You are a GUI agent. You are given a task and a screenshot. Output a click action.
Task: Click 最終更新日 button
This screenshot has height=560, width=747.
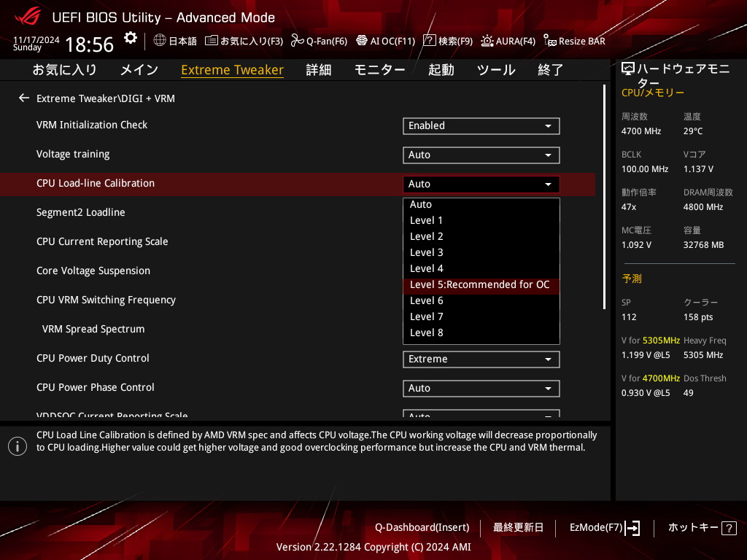(x=519, y=528)
